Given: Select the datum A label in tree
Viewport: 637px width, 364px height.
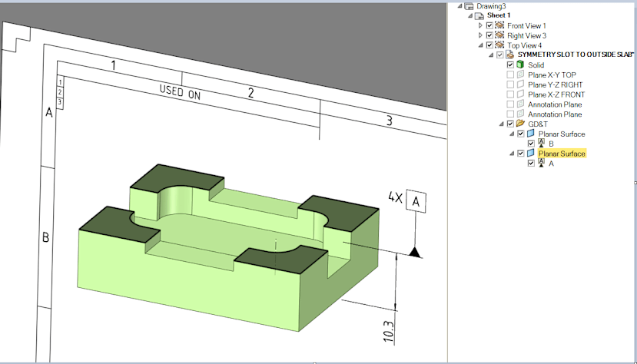Looking at the screenshot, I should (x=551, y=164).
